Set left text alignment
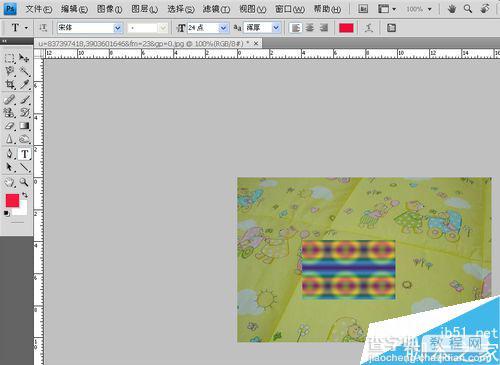 pyautogui.click(x=295, y=28)
